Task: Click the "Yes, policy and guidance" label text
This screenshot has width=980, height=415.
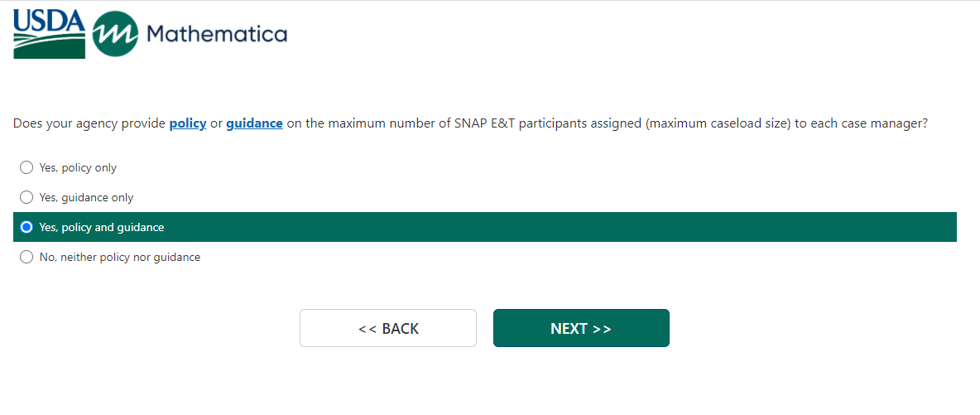Action: click(x=102, y=227)
